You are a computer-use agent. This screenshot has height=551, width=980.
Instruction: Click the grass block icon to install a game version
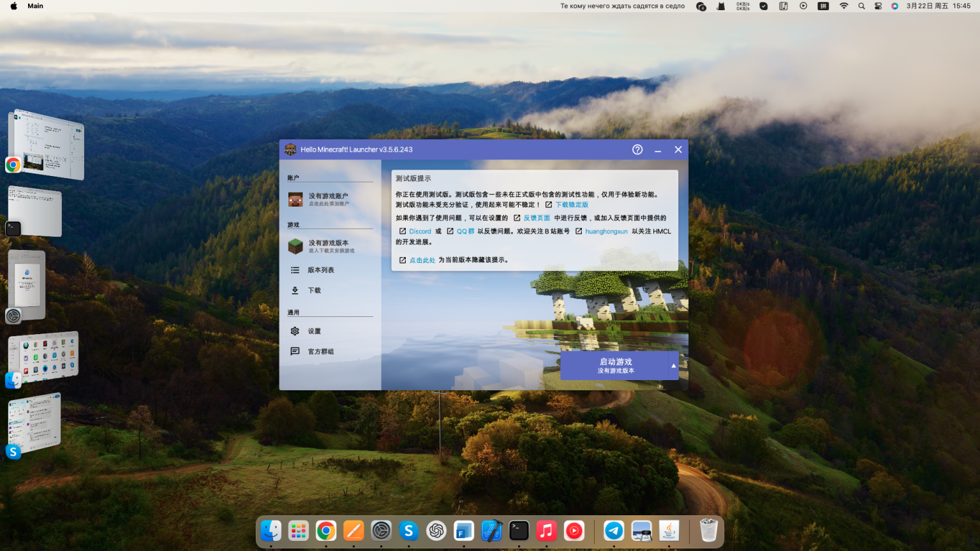295,246
